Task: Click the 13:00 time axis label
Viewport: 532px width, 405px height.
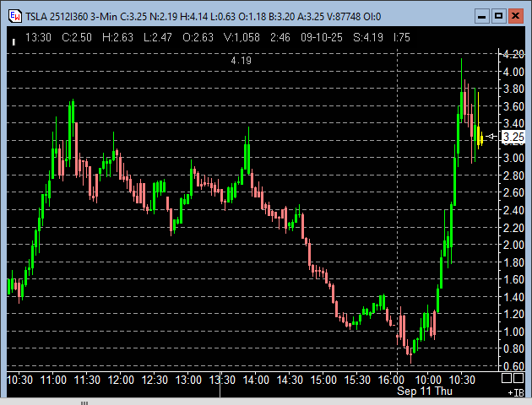Action: (x=188, y=380)
